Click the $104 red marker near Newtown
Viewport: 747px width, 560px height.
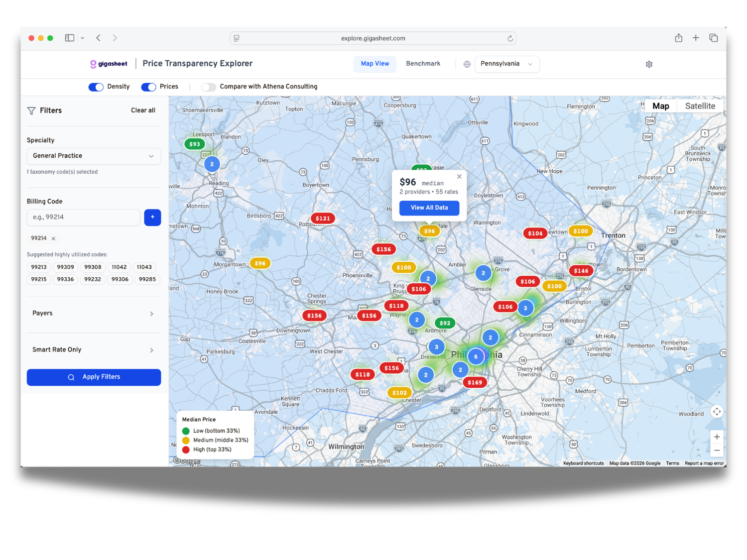(535, 233)
